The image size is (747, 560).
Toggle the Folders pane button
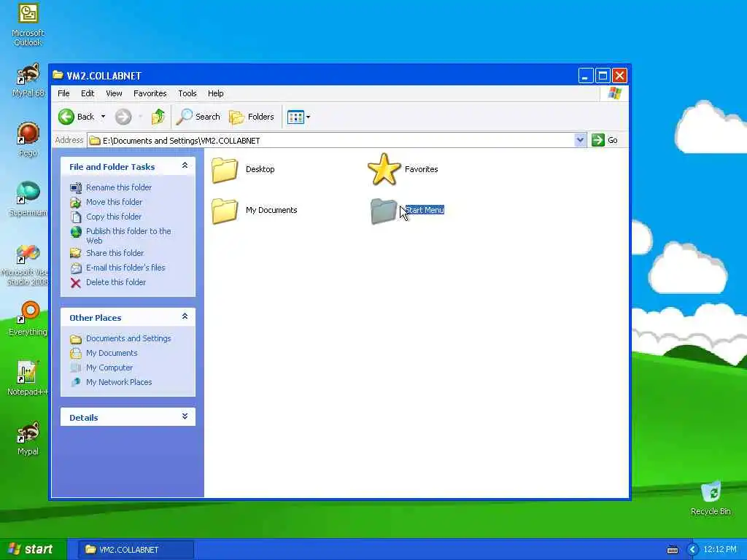pyautogui.click(x=252, y=117)
